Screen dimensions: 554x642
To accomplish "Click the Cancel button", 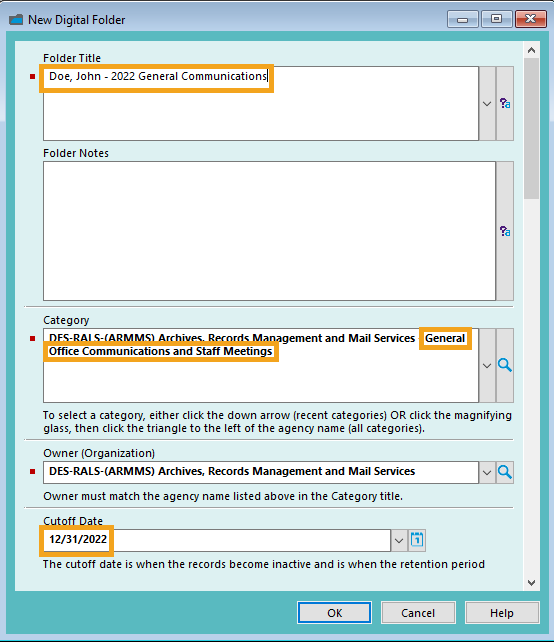I will 418,613.
